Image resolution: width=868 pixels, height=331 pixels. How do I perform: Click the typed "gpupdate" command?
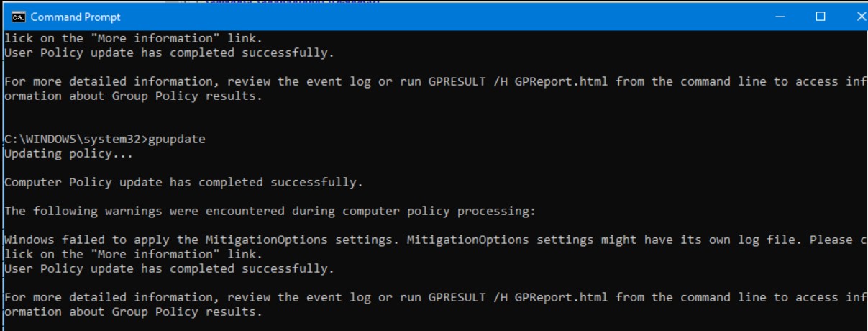pyautogui.click(x=176, y=139)
